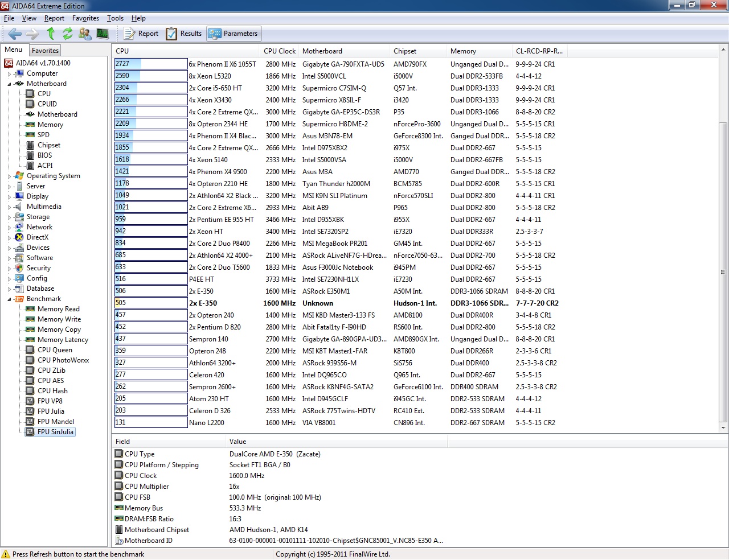Open the Help menu
The width and height of the screenshot is (729, 560).
tap(138, 18)
